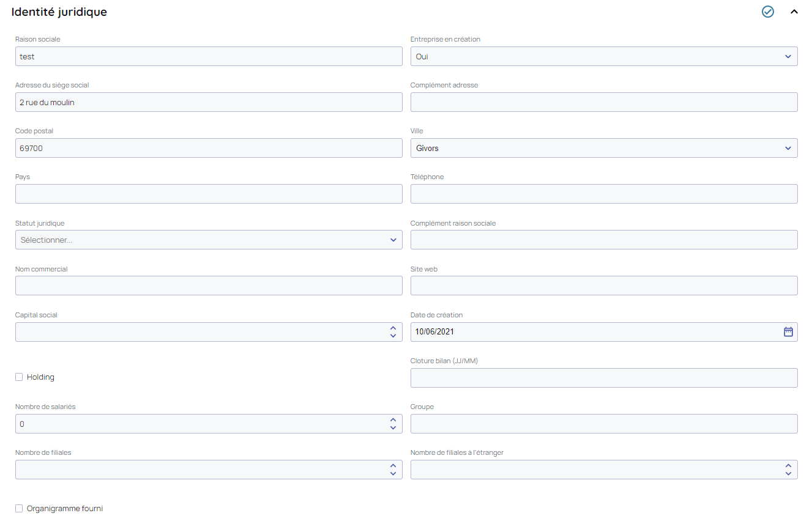Click into the Site web field

point(603,286)
